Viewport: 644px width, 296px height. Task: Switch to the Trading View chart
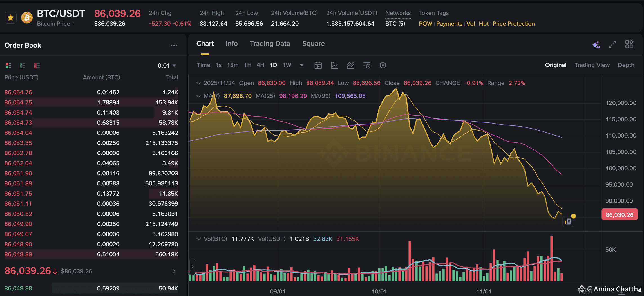[592, 65]
